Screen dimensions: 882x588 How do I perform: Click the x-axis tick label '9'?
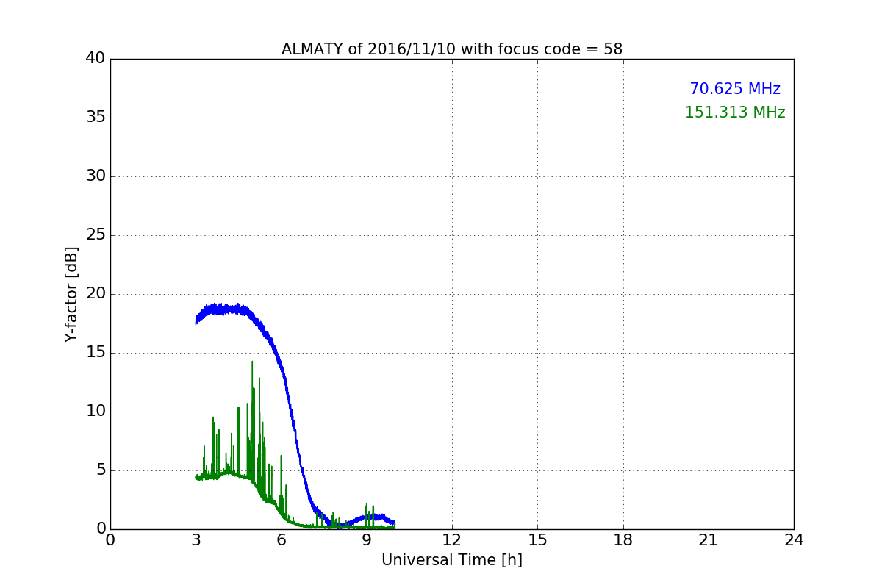click(367, 539)
